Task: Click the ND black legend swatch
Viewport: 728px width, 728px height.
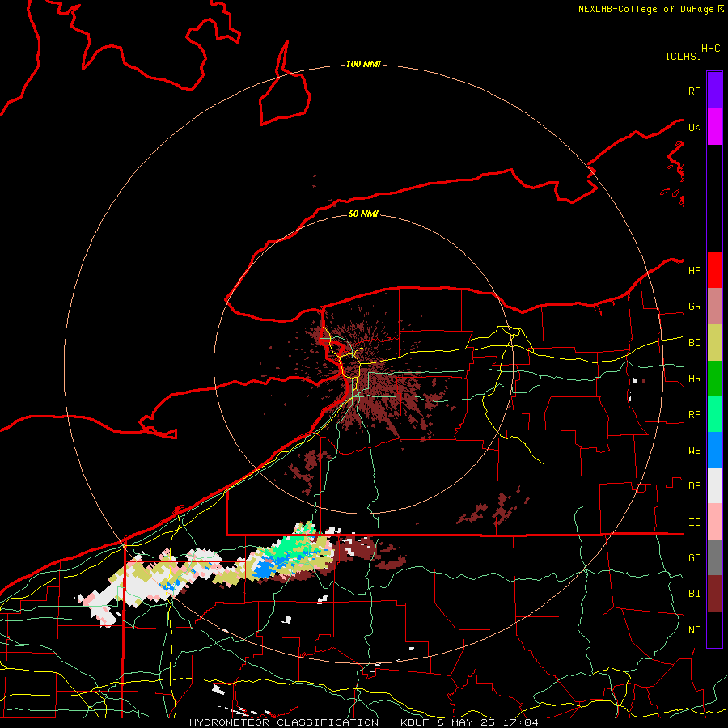Action: tap(714, 629)
